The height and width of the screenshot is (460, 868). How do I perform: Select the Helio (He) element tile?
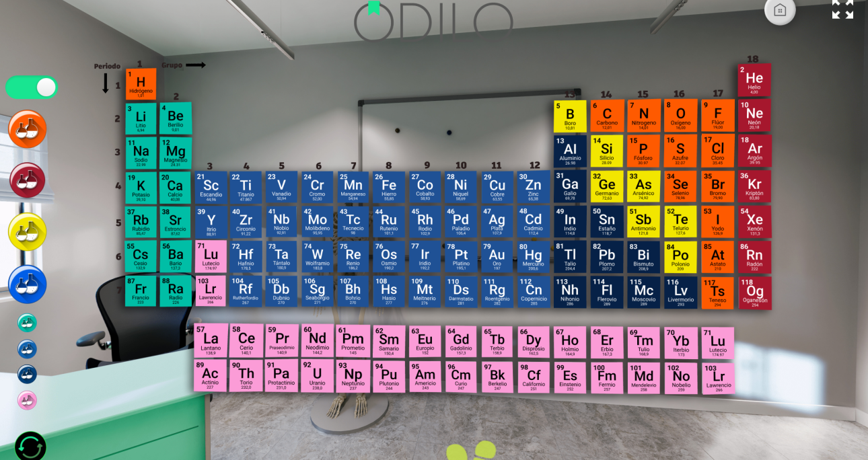click(x=754, y=80)
